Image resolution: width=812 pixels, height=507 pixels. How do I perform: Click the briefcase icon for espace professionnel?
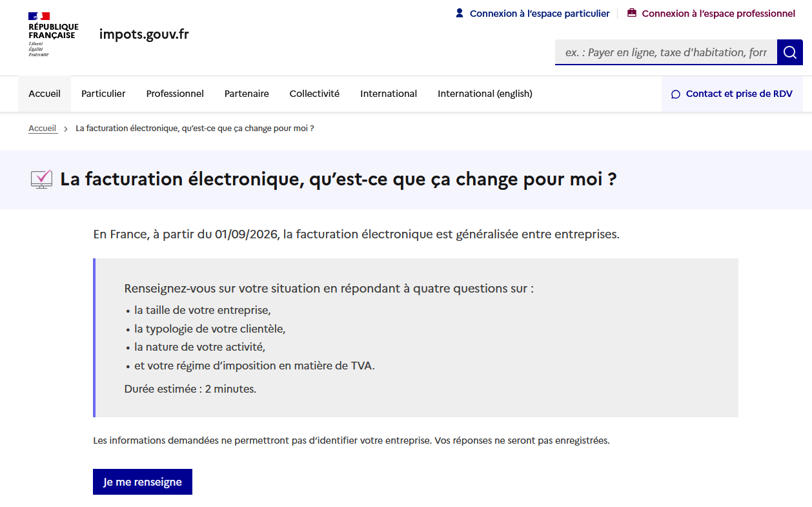[632, 13]
